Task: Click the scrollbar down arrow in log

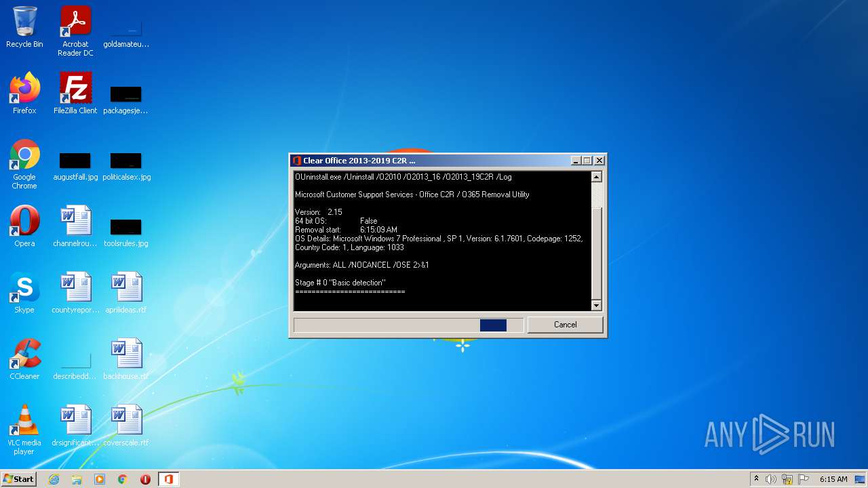Action: (x=597, y=305)
